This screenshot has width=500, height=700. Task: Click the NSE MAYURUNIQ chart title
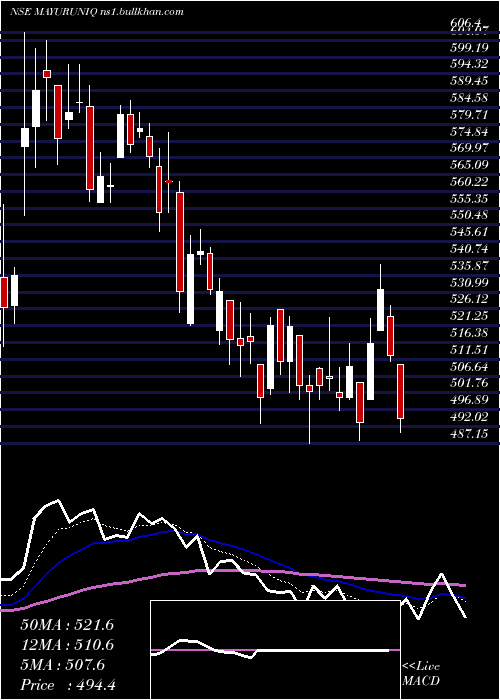pos(96,12)
